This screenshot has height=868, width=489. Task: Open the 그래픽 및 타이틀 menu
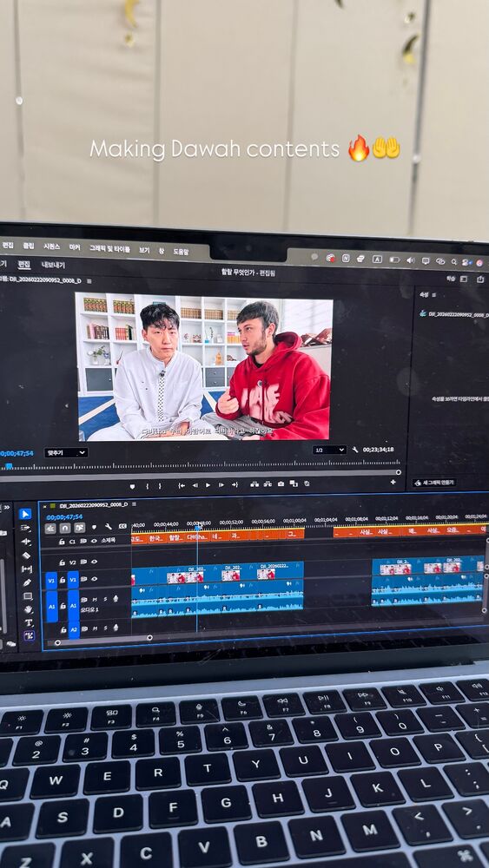tap(109, 249)
